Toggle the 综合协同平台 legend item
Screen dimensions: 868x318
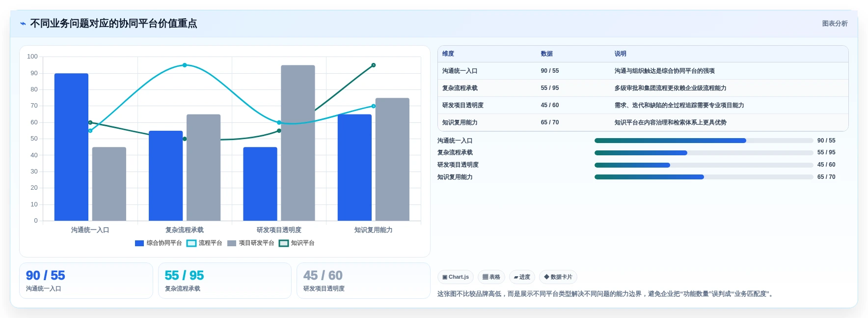pyautogui.click(x=158, y=243)
